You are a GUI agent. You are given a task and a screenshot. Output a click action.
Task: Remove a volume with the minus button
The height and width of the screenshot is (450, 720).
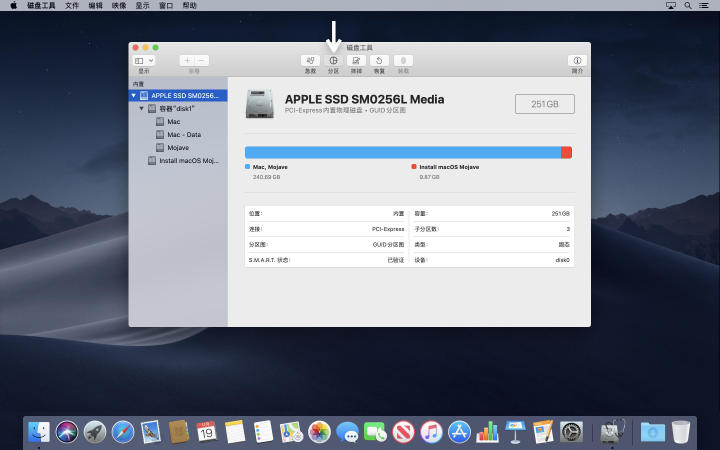point(202,61)
